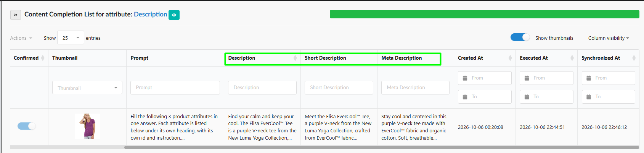Screen dimensions: 644x153
Task: Open the entries per page dropdown
Action: 71,38
